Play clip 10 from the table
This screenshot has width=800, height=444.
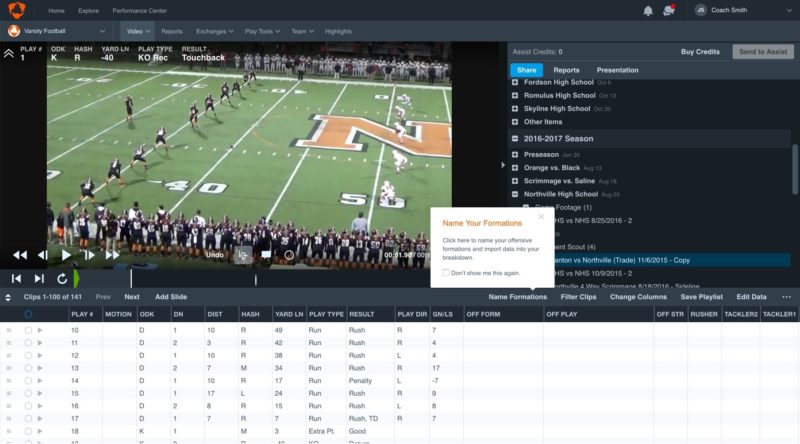click(40, 330)
